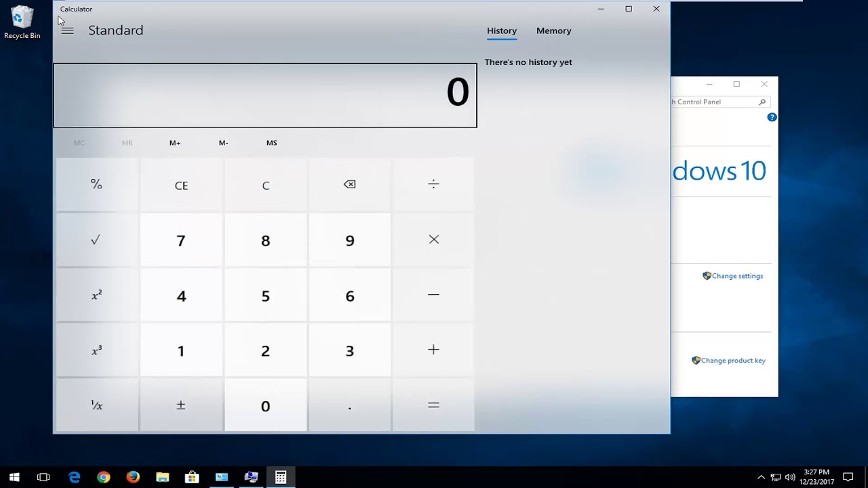Switch to the History tab
This screenshot has width=868, height=488.
502,30
